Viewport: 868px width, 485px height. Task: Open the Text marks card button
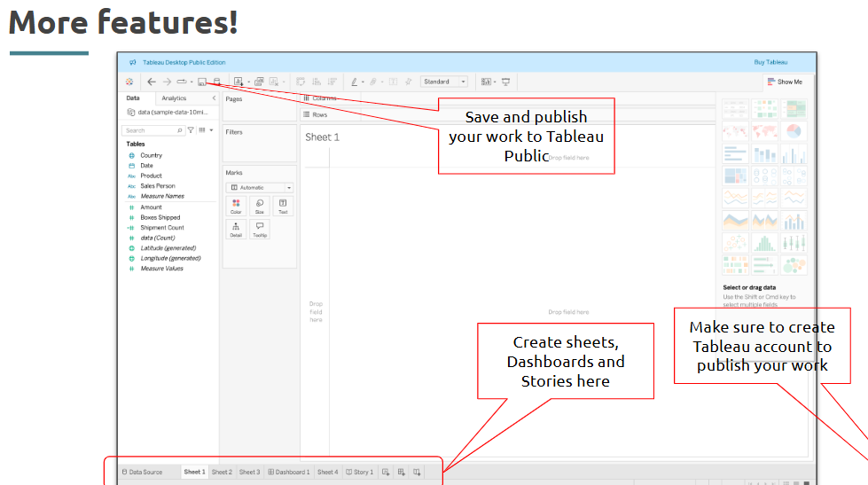tap(283, 206)
